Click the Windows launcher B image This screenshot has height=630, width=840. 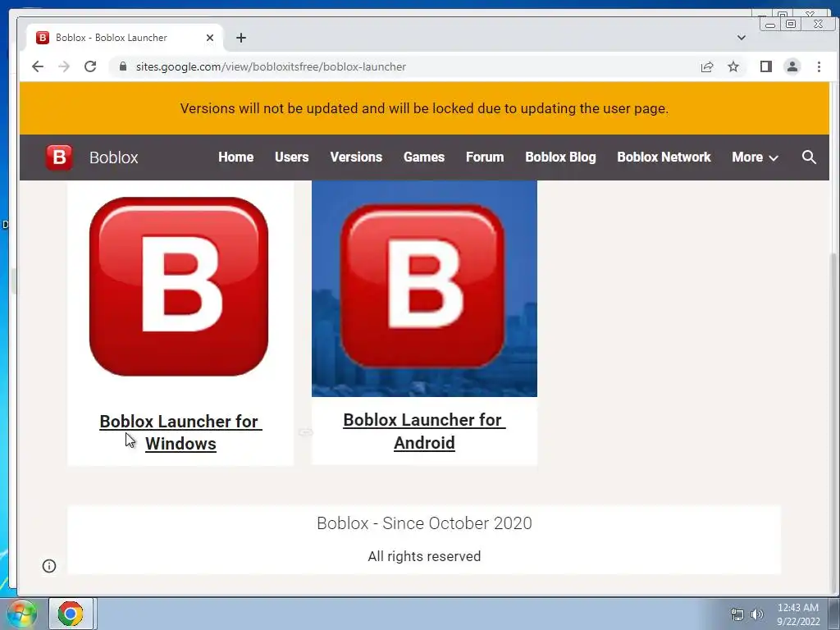(179, 286)
